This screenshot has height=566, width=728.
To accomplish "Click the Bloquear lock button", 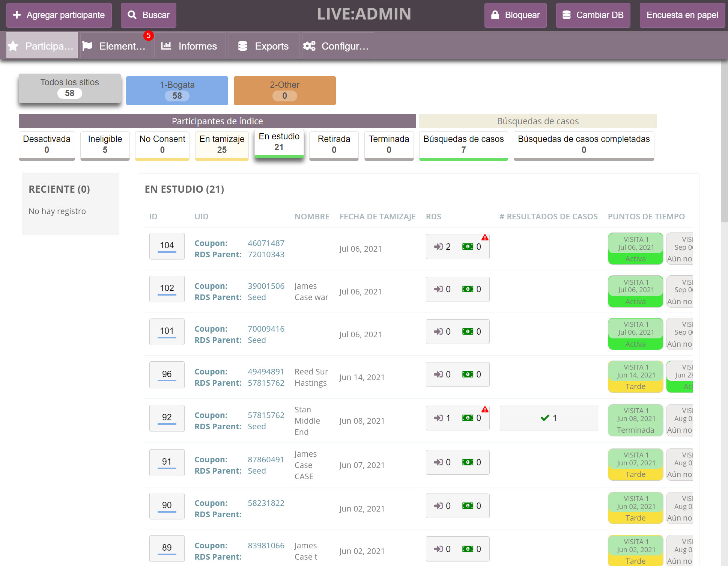I will 515,15.
